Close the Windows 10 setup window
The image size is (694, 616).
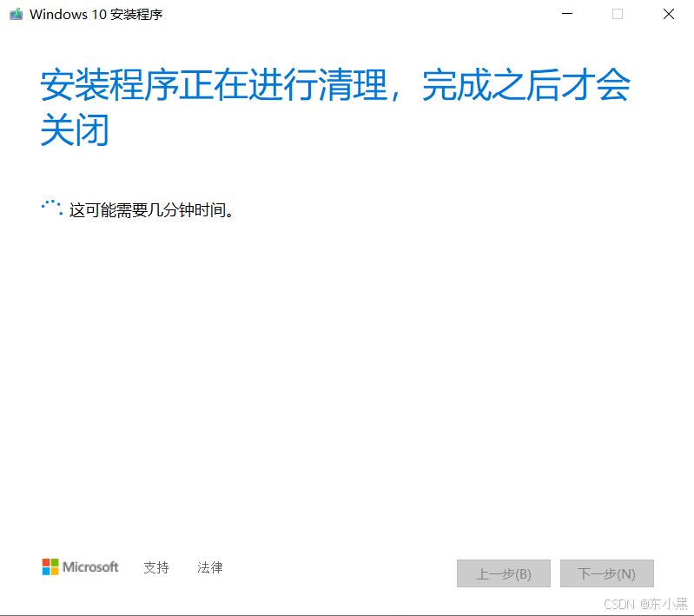(668, 14)
